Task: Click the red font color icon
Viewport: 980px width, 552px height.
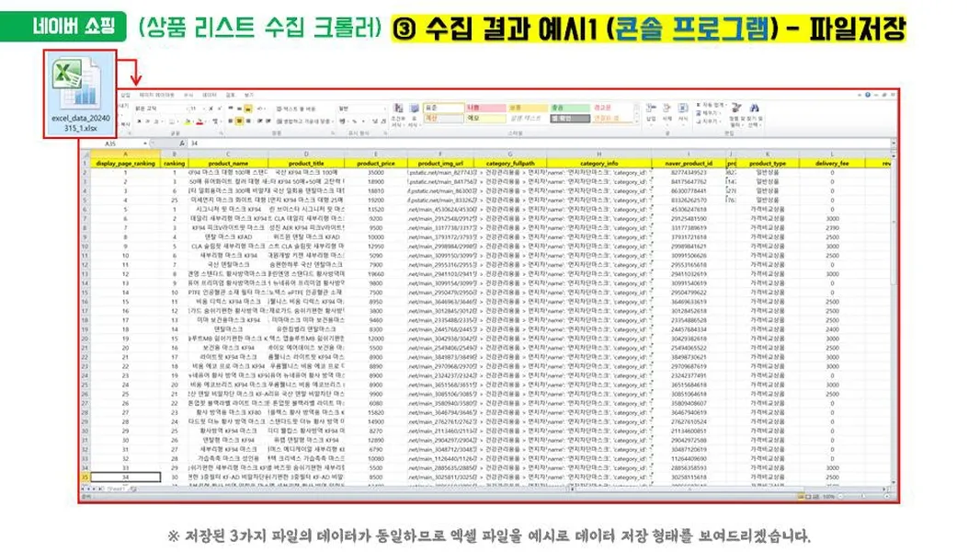Action: pyautogui.click(x=199, y=121)
